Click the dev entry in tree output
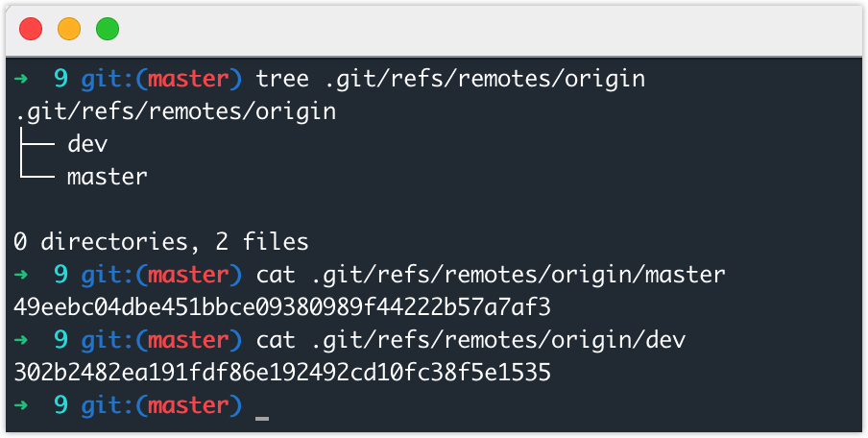Viewport: 868px width, 438px height. pos(87,144)
